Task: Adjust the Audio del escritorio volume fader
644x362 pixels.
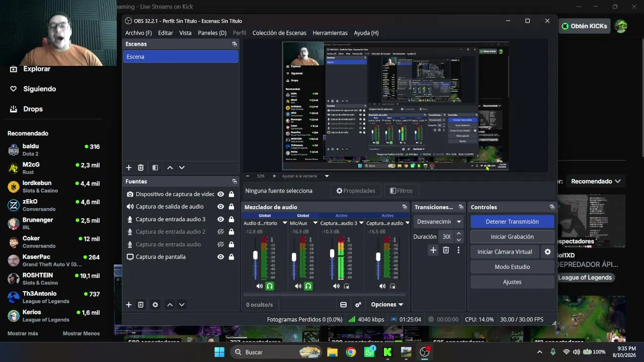Action: [255, 256]
